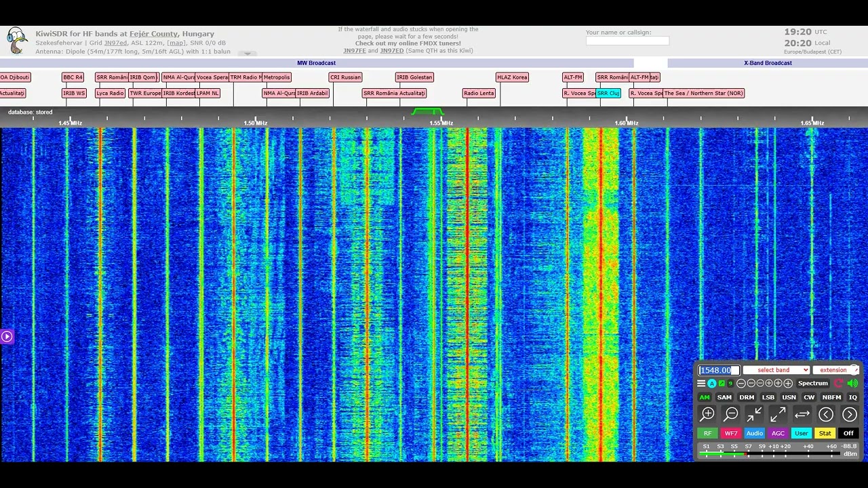Click the smallest minus frequency step button
This screenshot has width=868, height=488.
coord(760,384)
